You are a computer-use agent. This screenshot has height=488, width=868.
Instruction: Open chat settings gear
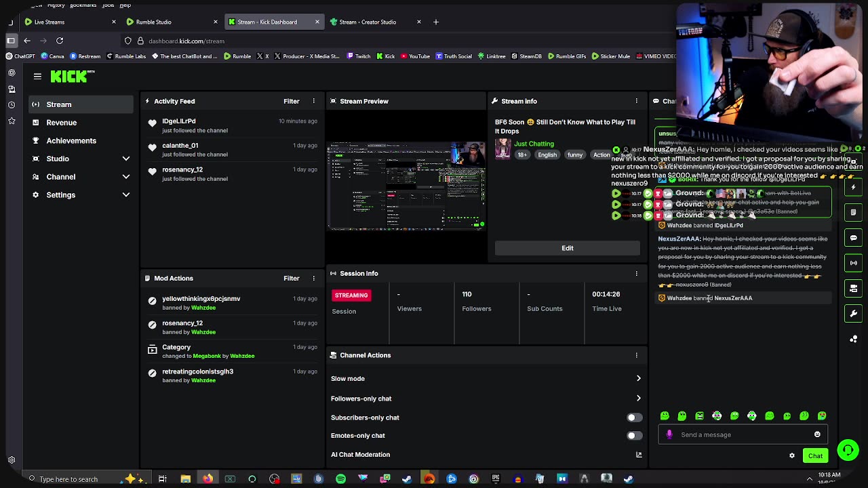(791, 455)
